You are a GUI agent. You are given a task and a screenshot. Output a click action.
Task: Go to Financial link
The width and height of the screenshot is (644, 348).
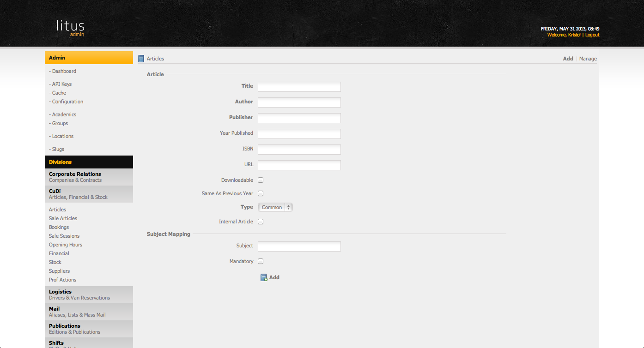59,253
